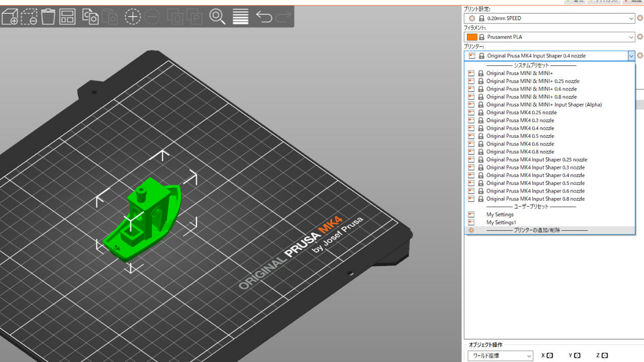Open the search tool via magnifier icon
This screenshot has height=362, width=644.
(217, 17)
